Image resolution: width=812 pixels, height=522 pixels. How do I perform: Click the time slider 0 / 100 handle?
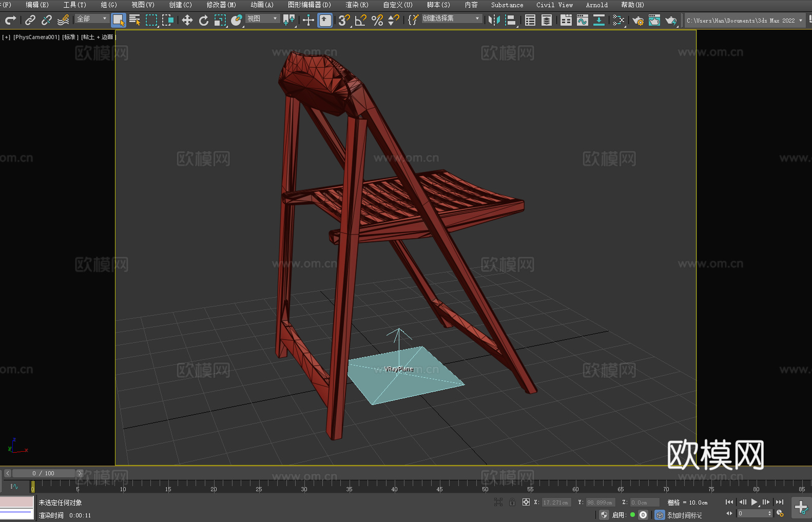[x=43, y=473]
